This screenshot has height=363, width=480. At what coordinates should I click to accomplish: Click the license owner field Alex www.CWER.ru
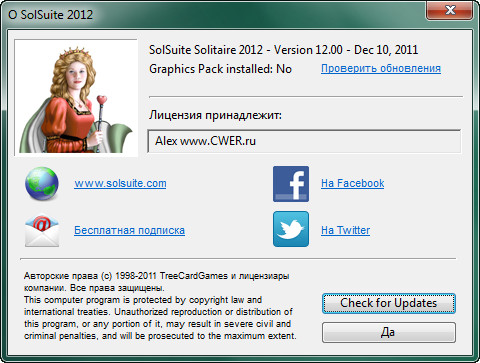[x=304, y=141]
